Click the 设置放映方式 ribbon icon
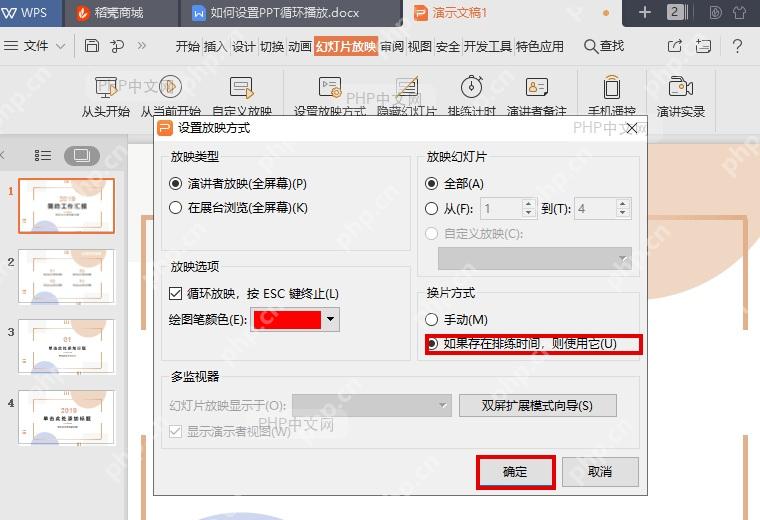 click(330, 87)
